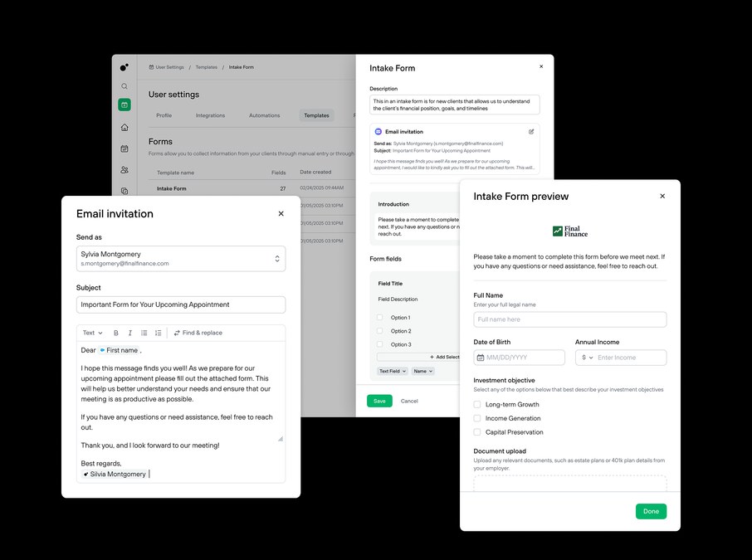
Task: Open the home icon in the sidebar
Action: point(125,127)
